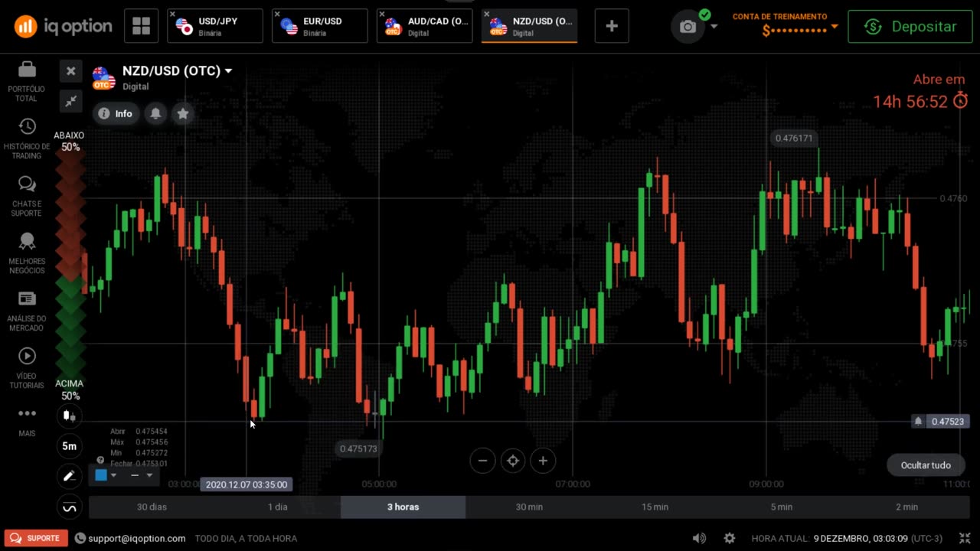Open Vídeo Tutoriais play icon
Viewport: 980px width, 551px height.
point(27,356)
